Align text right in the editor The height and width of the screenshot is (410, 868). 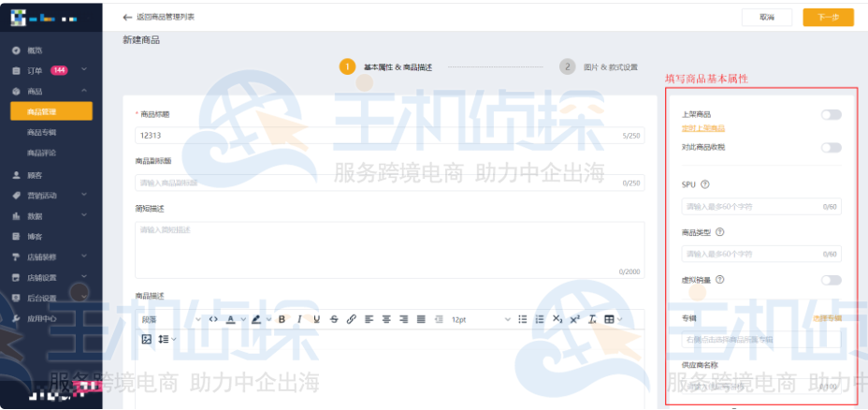[403, 319]
